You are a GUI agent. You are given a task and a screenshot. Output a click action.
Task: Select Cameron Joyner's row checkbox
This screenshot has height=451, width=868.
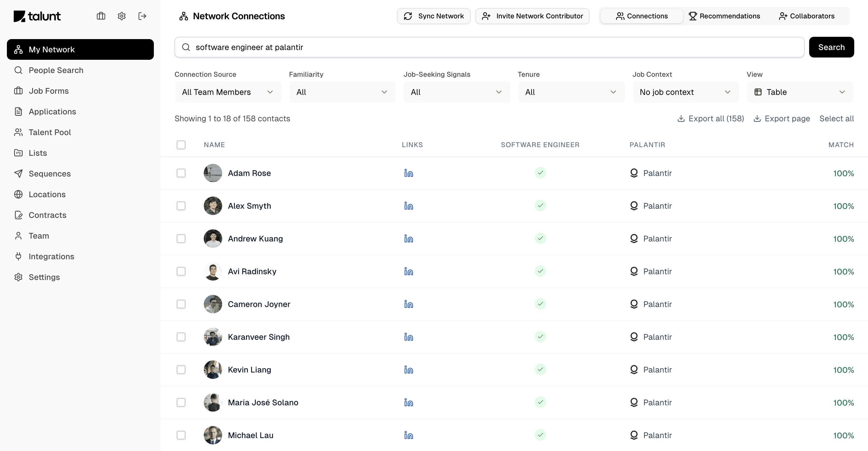point(181,304)
